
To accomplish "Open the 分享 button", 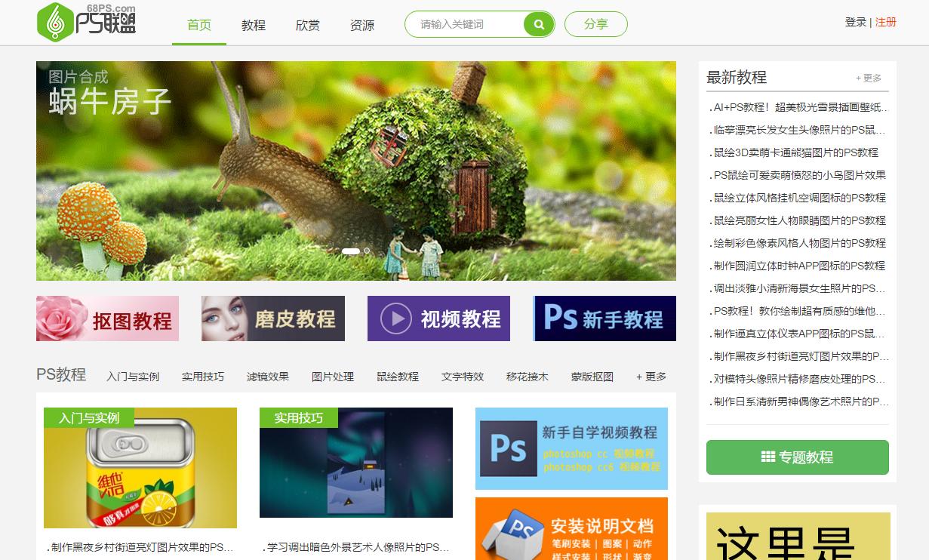I will 595,23.
